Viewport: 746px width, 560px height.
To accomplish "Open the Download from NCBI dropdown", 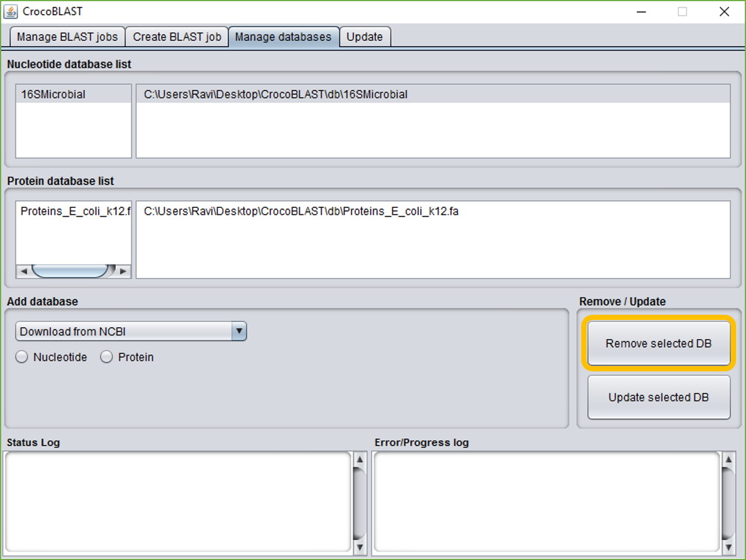I will (x=131, y=331).
